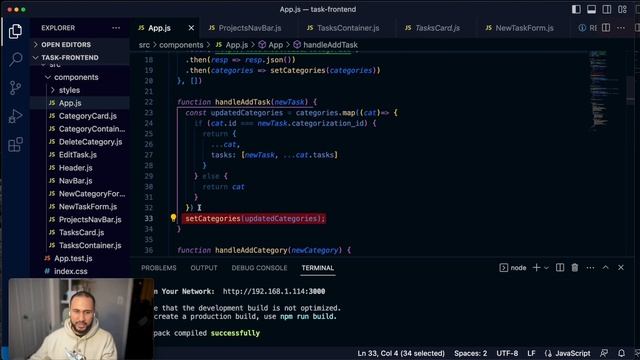The width and height of the screenshot is (640, 360).
Task: Open notifications bell in status bar
Action: (621, 353)
